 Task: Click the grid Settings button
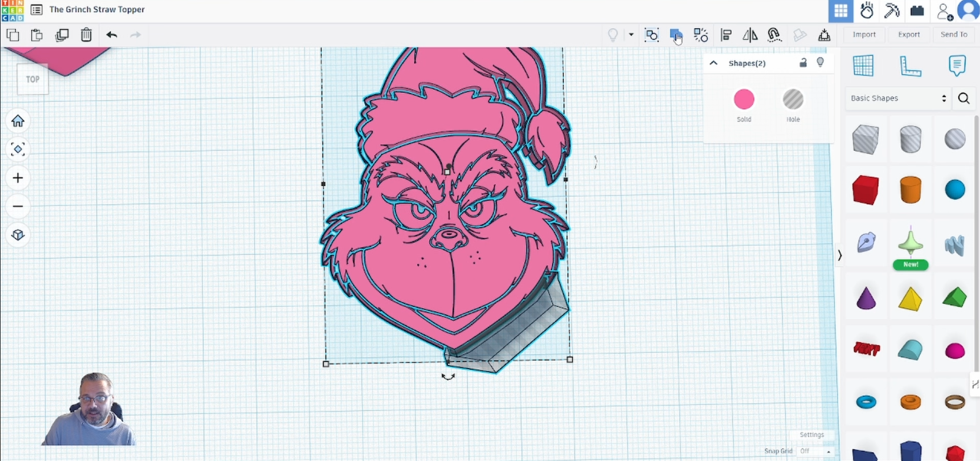811,435
